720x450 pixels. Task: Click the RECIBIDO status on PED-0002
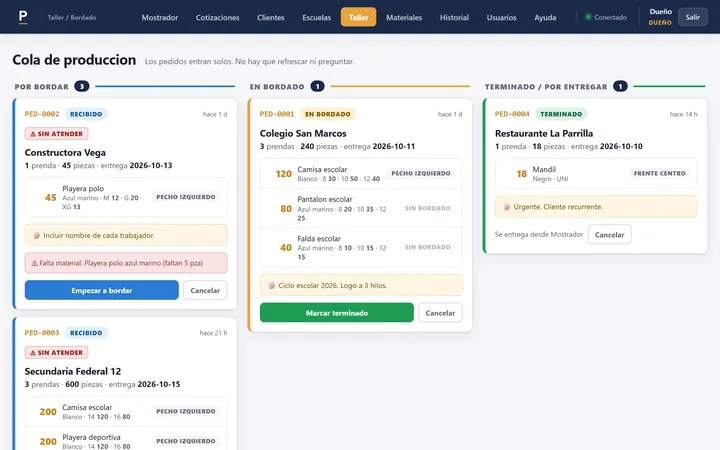86,114
